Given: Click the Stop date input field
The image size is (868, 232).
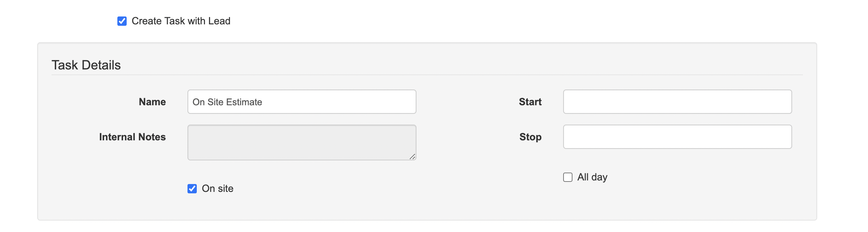Looking at the screenshot, I should (677, 137).
